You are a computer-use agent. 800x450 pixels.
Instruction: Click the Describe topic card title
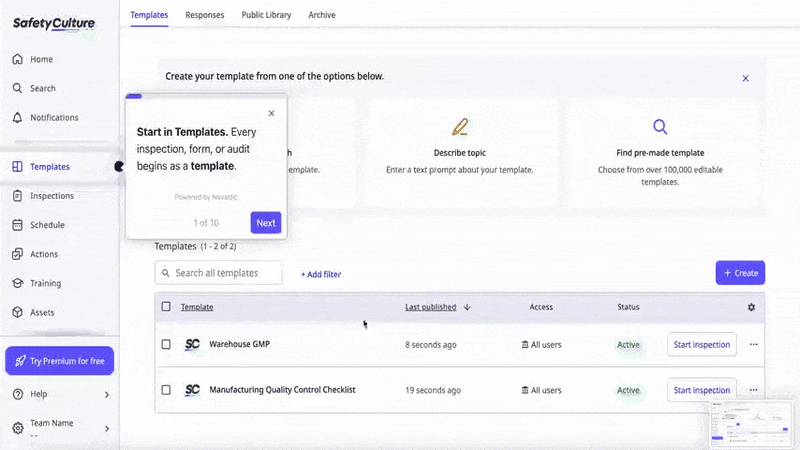tap(460, 153)
